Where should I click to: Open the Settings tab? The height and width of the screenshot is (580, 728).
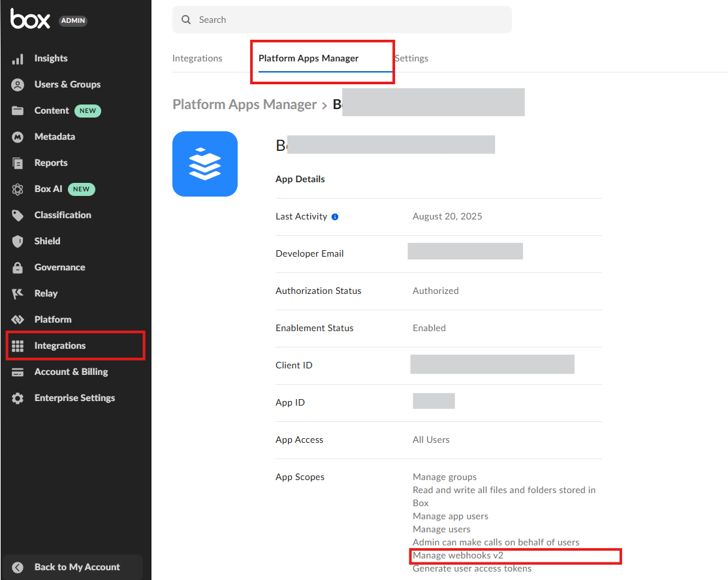tap(412, 59)
